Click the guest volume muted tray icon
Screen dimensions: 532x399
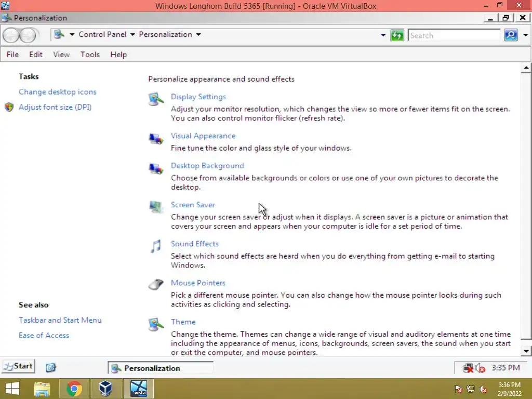(480, 368)
